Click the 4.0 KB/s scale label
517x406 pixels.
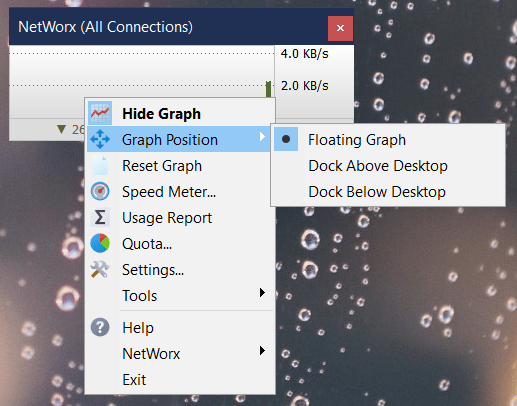[304, 53]
